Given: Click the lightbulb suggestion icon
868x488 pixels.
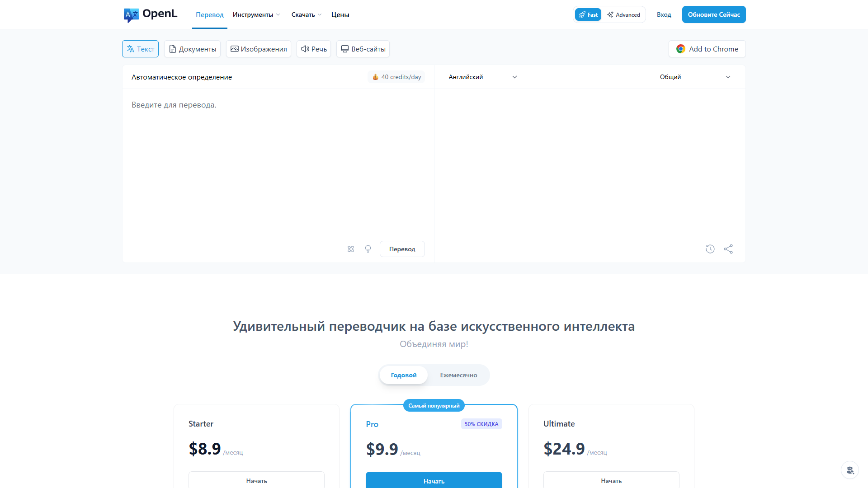Looking at the screenshot, I should (x=368, y=249).
